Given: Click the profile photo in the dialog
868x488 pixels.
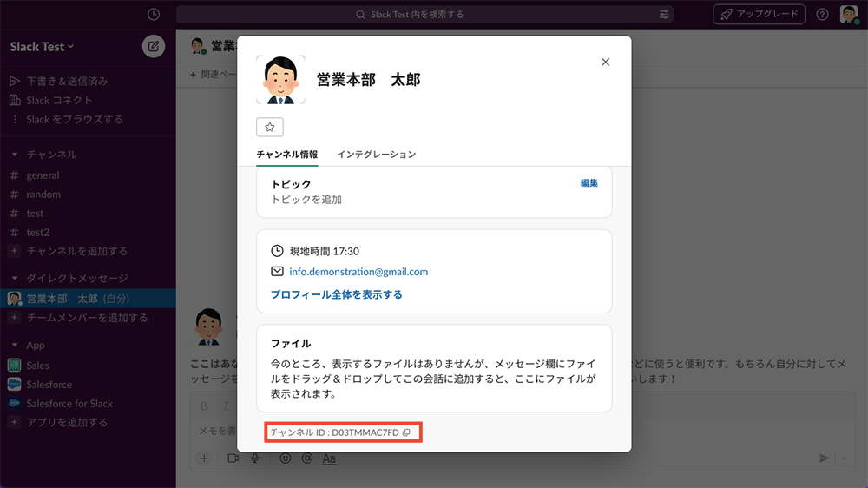Looking at the screenshot, I should pos(280,80).
